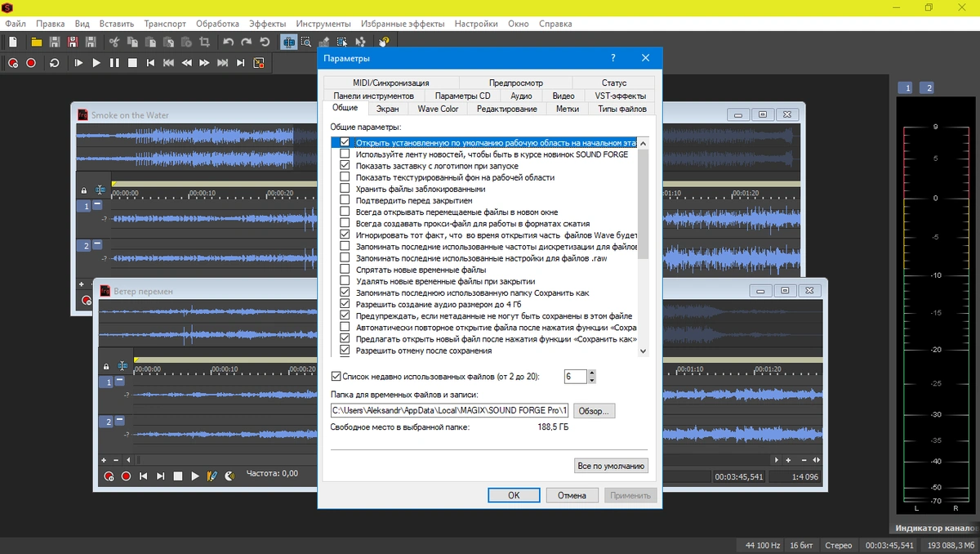Click the scissors Cut icon
The height and width of the screenshot is (554, 980).
(x=114, y=42)
